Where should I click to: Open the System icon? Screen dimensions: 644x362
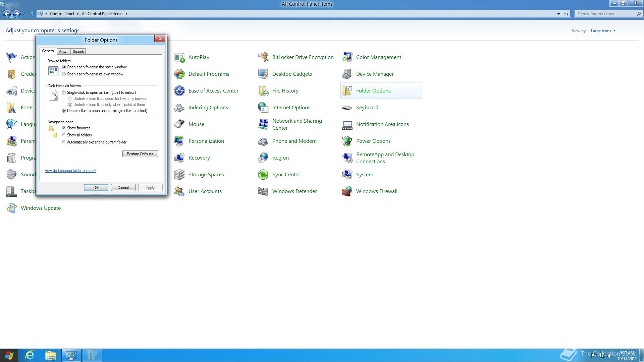[347, 175]
